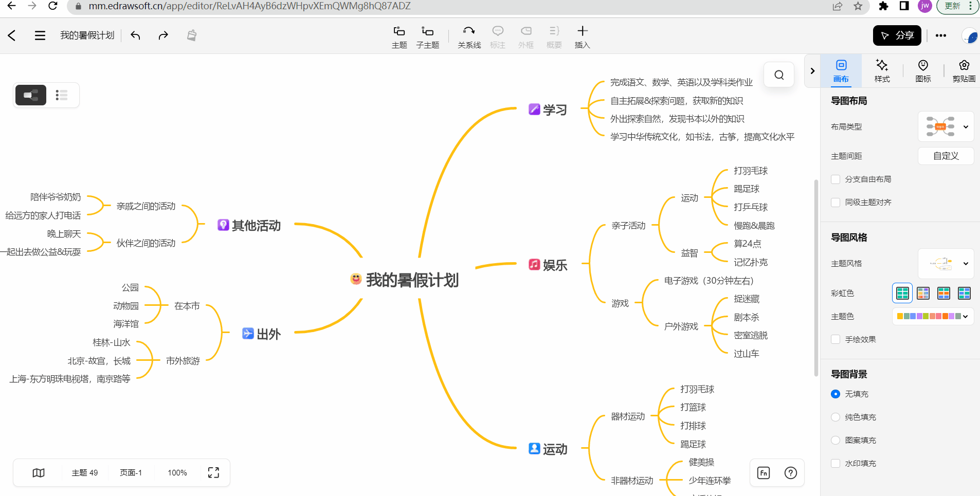This screenshot has width=980, height=496.
Task: Open the map overview icon
Action: (39, 473)
